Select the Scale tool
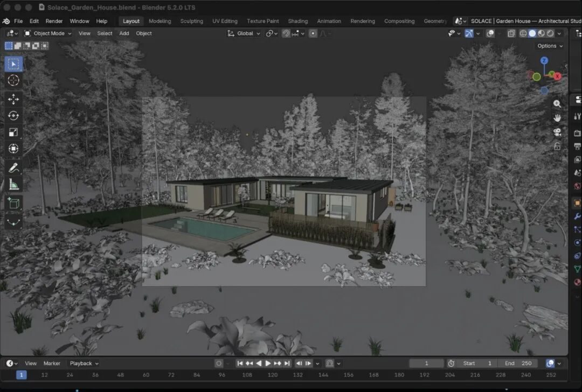 tap(13, 132)
